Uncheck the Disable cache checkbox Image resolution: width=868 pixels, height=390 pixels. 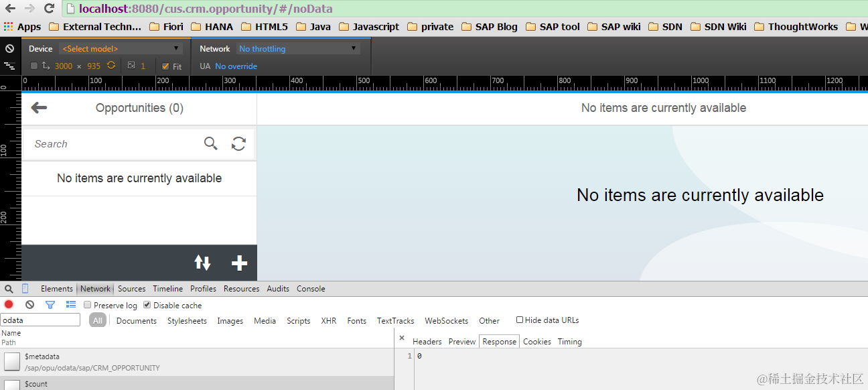147,305
